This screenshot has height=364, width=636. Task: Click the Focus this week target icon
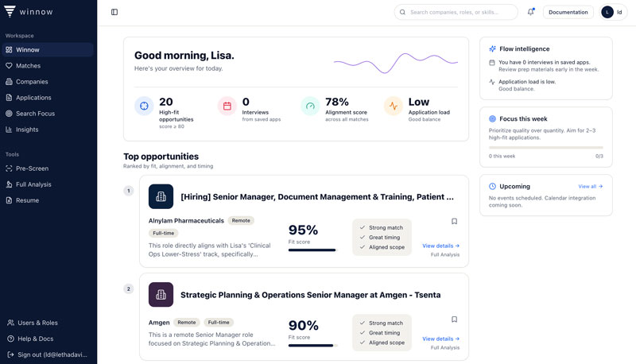click(492, 118)
